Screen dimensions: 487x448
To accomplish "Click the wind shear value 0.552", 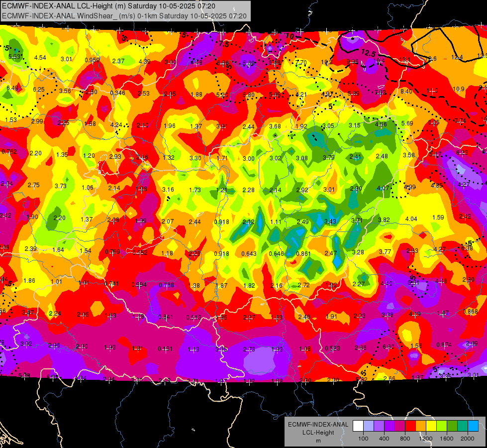I will 140,252.
